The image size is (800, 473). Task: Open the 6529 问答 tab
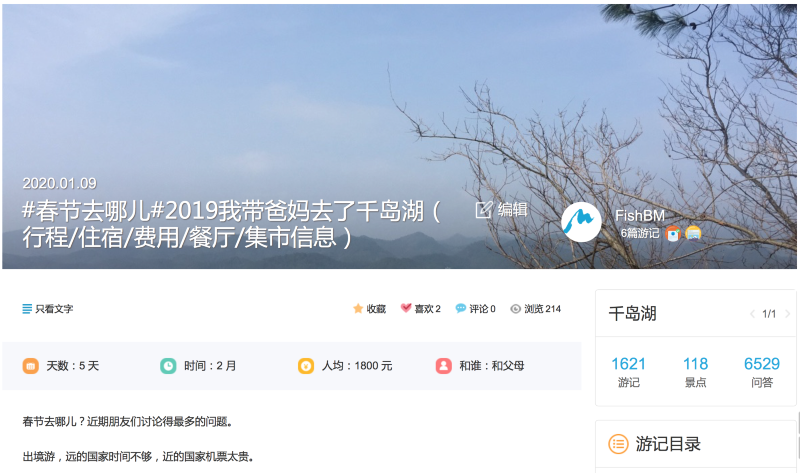click(762, 372)
